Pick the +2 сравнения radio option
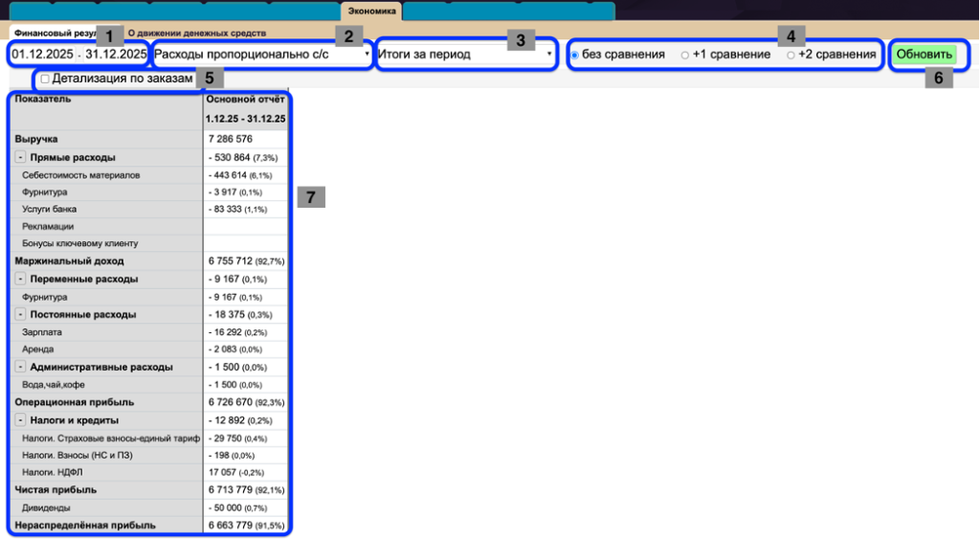 791,55
